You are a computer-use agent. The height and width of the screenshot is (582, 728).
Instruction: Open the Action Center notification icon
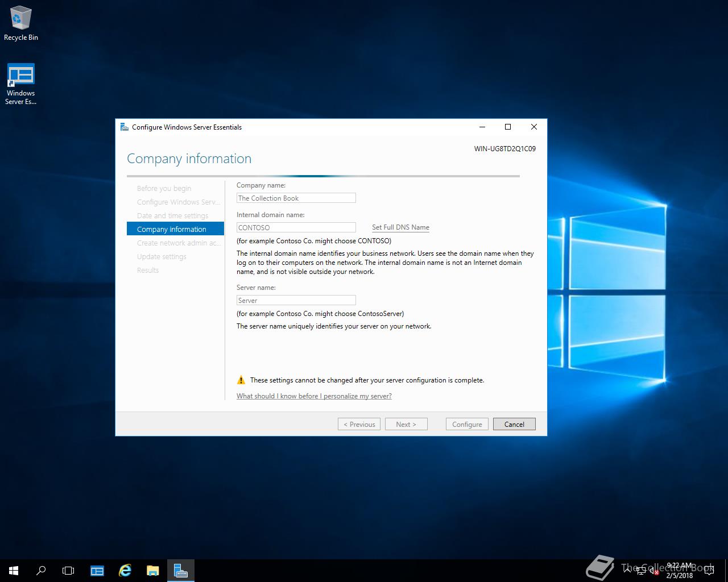709,571
